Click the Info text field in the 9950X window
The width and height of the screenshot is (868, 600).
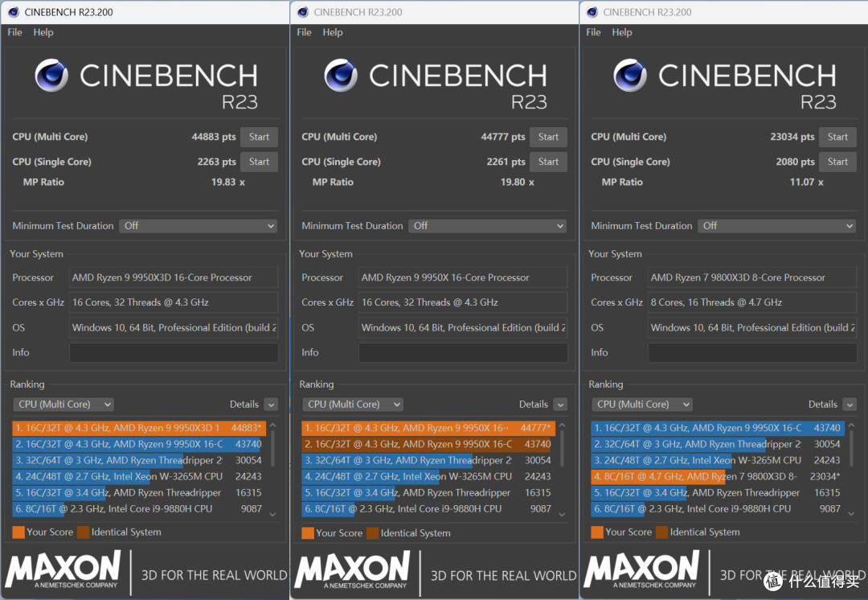coord(462,352)
